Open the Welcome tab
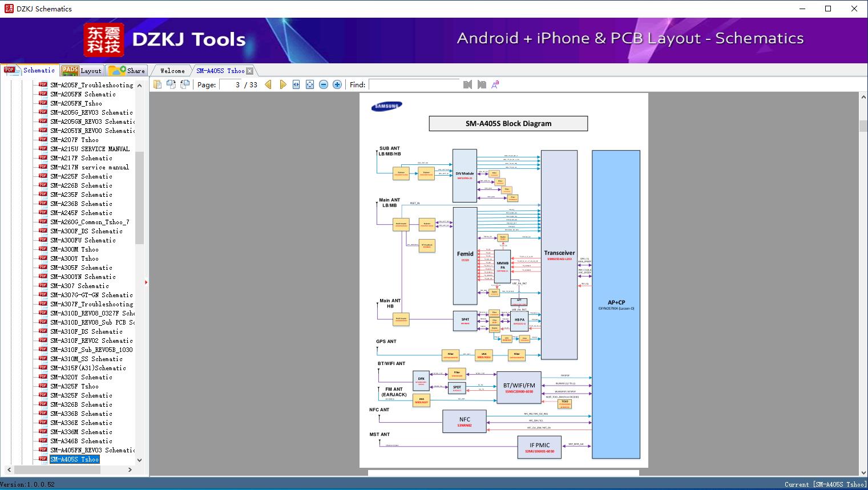 172,71
